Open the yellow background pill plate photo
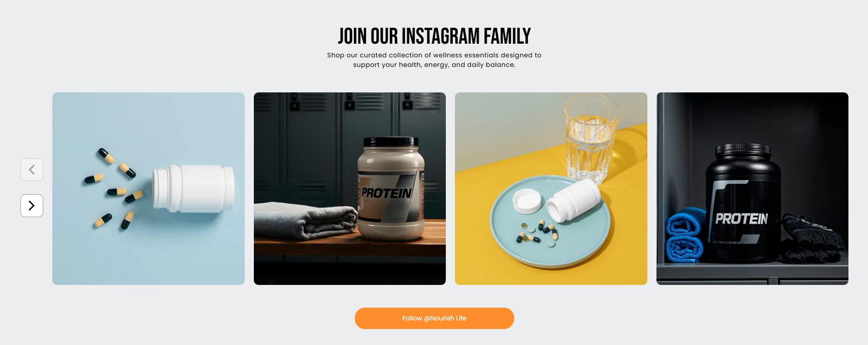Viewport: 868px width, 345px height. pyautogui.click(x=551, y=188)
